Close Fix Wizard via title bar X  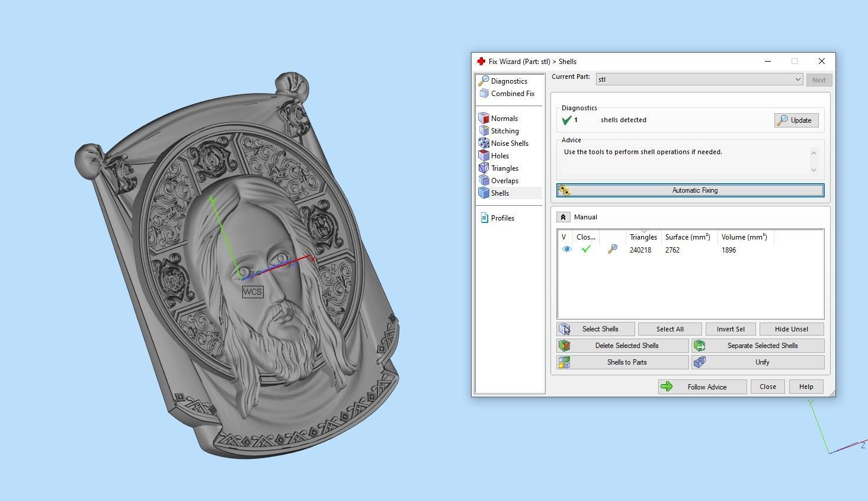coord(822,61)
